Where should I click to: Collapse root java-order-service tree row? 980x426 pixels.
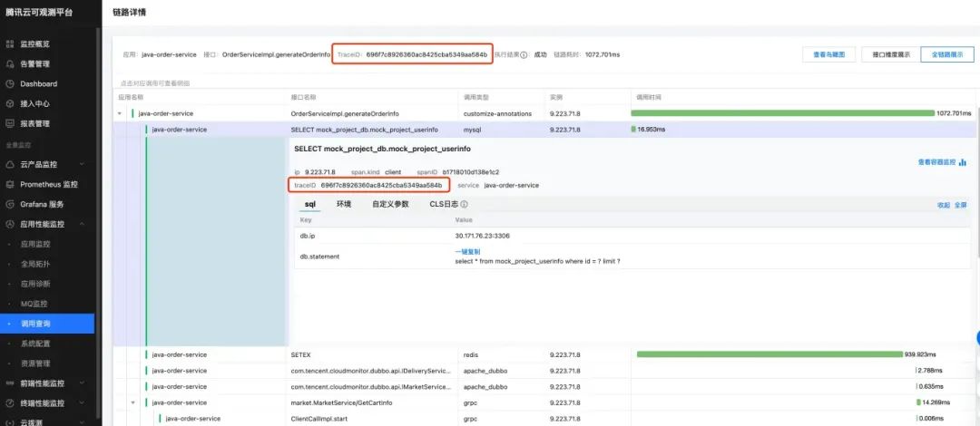[120, 113]
